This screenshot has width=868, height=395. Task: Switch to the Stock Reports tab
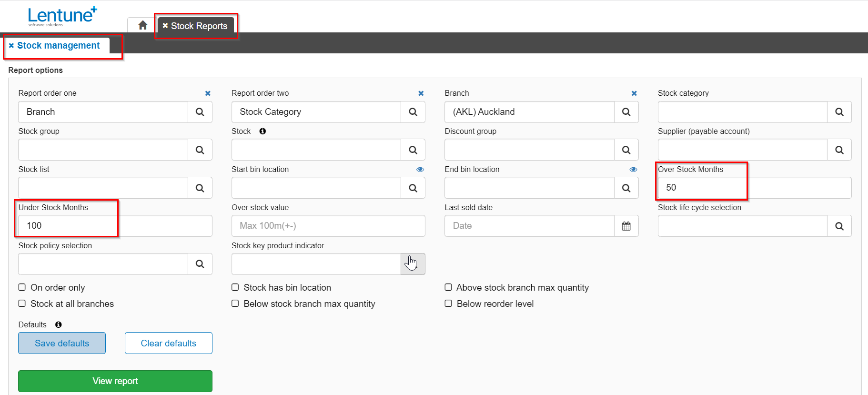tap(199, 26)
